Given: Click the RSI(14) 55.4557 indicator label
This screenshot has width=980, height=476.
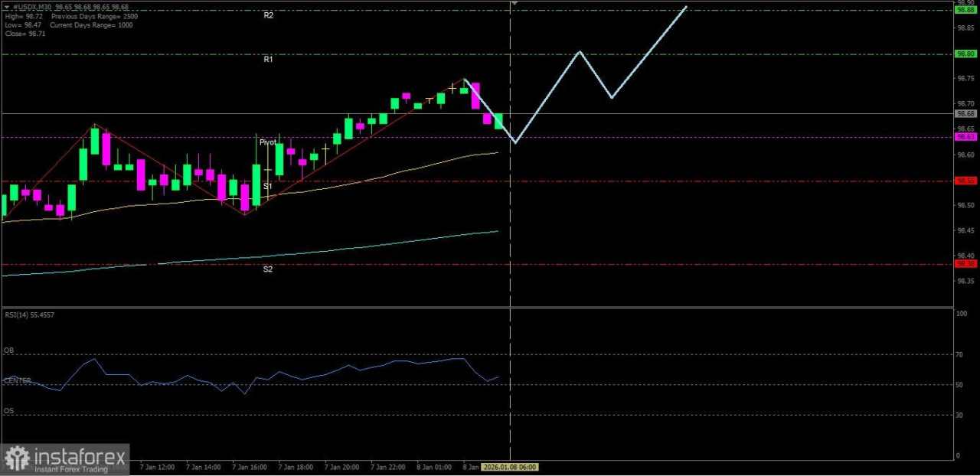Looking at the screenshot, I should (29, 315).
